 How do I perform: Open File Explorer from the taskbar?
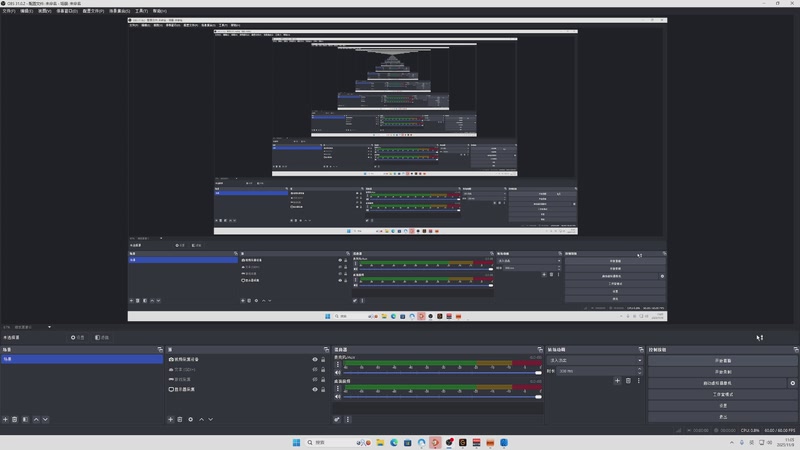click(380, 442)
